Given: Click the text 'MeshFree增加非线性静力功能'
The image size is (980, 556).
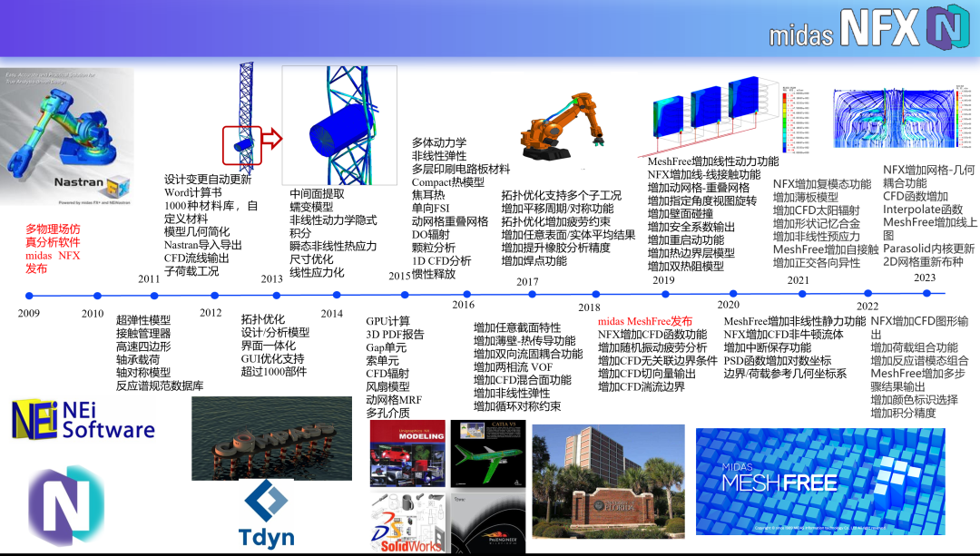Looking at the screenshot, I should (x=794, y=321).
